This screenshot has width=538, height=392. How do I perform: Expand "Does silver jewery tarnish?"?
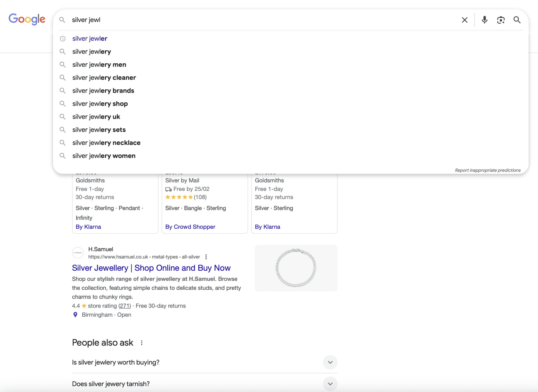click(330, 384)
